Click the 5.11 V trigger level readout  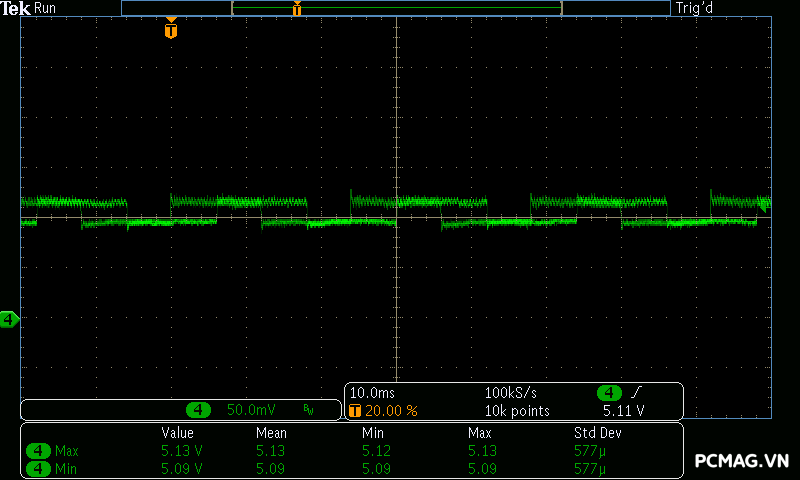pos(623,411)
